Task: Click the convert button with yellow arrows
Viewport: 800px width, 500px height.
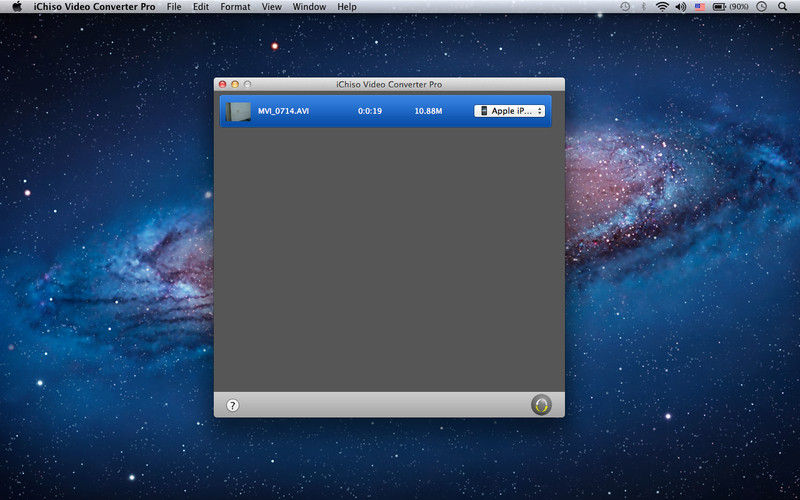Action: coord(541,405)
